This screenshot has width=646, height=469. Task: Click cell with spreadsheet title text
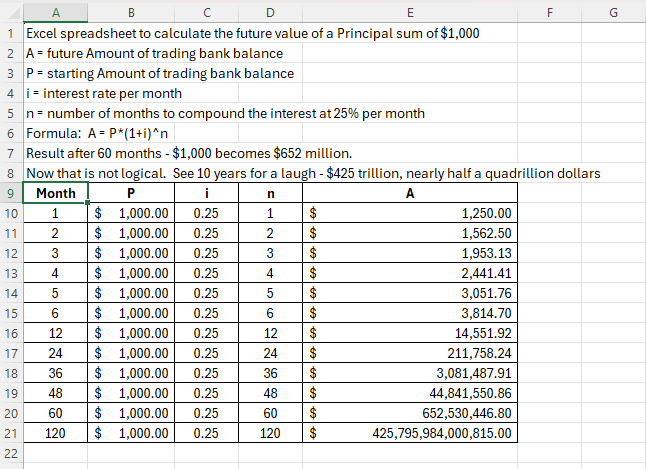(253, 33)
